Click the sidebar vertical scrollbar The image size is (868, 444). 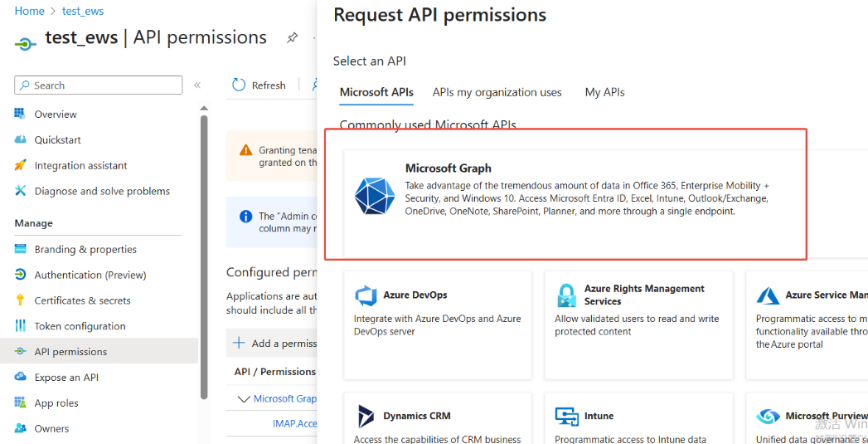coord(204,249)
